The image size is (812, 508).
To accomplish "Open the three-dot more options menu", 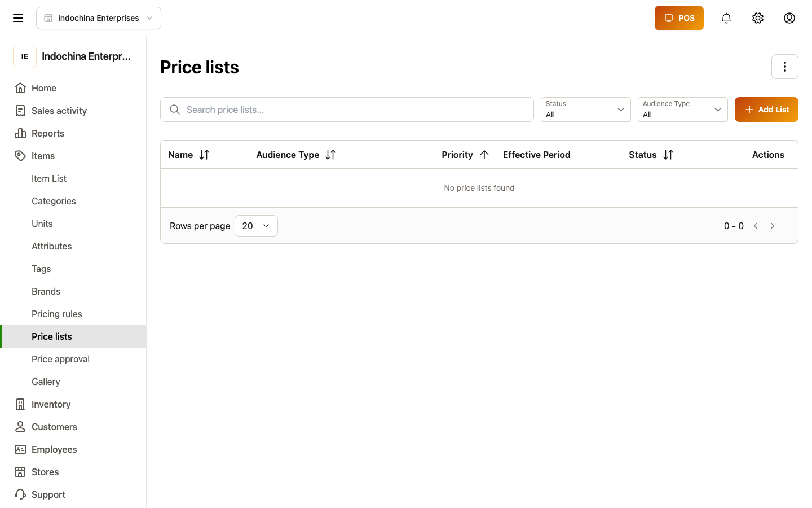I will click(785, 67).
